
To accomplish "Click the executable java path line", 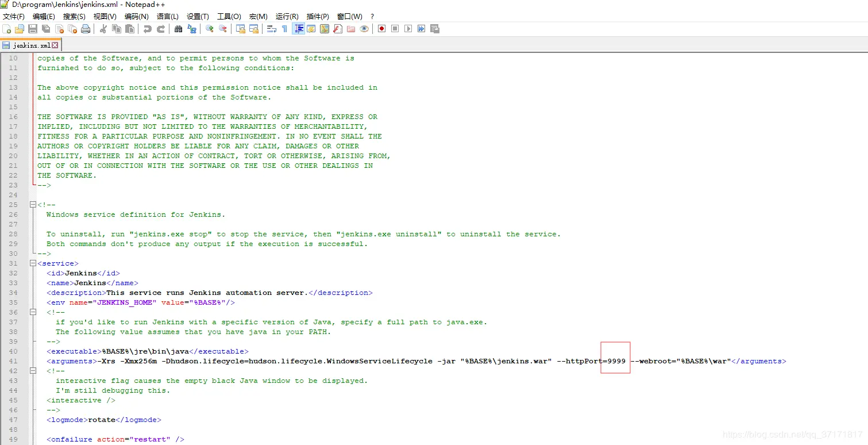I will tap(148, 351).
